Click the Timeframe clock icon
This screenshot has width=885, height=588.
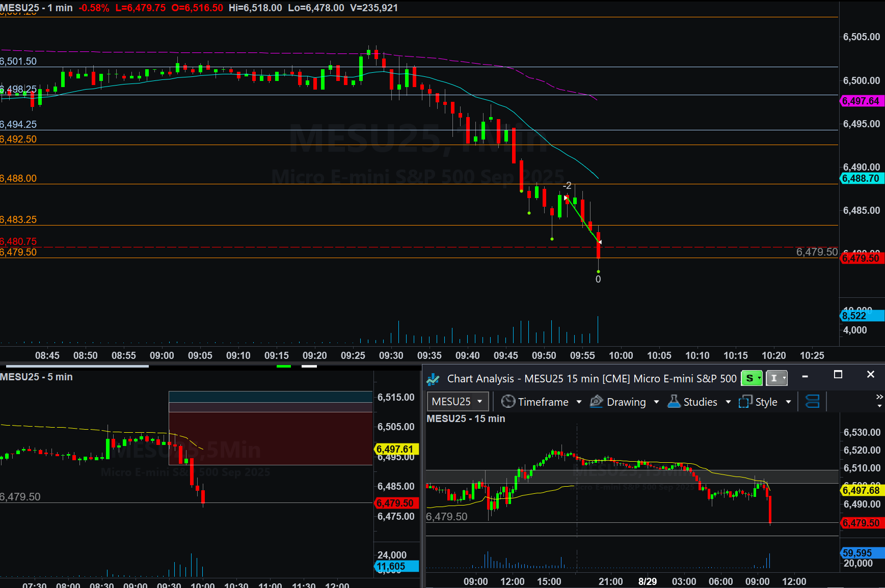tap(508, 402)
